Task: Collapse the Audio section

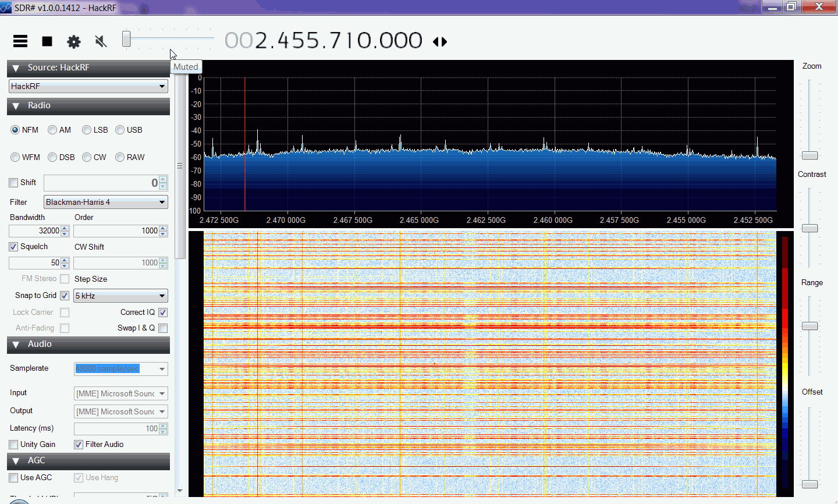Action: tap(15, 345)
